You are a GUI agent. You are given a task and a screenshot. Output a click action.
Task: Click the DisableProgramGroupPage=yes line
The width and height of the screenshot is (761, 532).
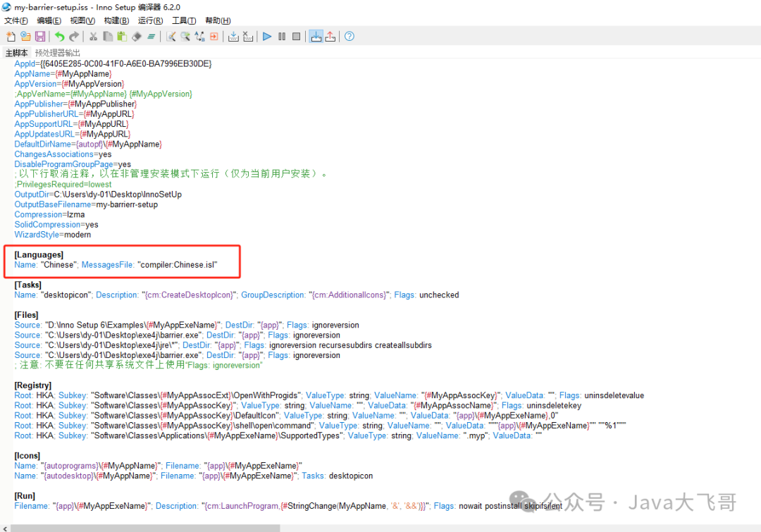coord(73,164)
